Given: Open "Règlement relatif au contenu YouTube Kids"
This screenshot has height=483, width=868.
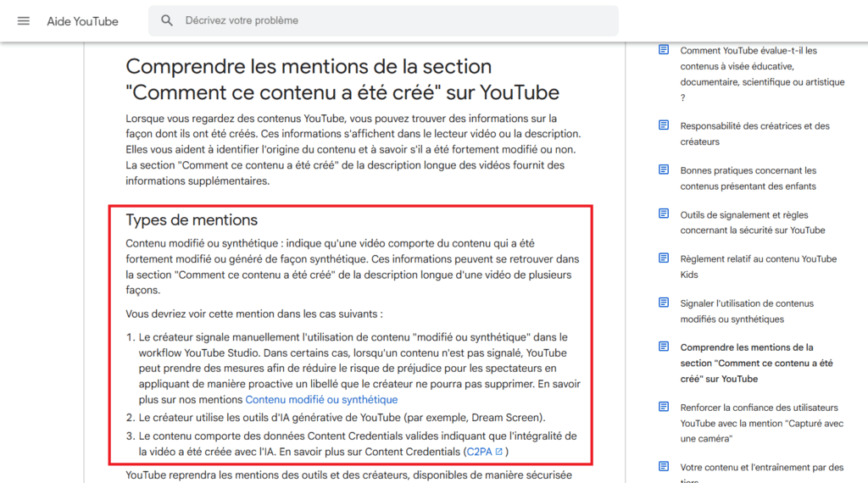Looking at the screenshot, I should 758,267.
